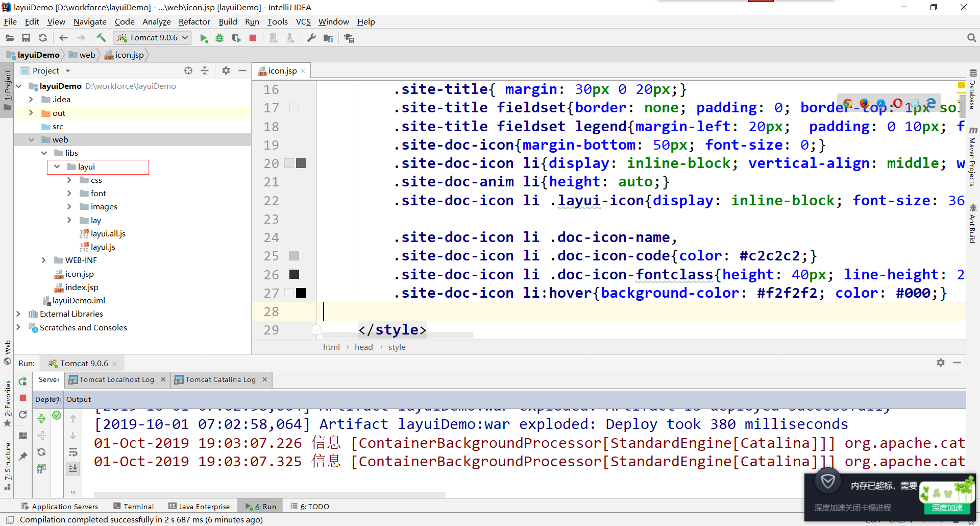Open the Tomcat 9.0.6 run configuration dropdown
980x526 pixels.
pyautogui.click(x=152, y=37)
